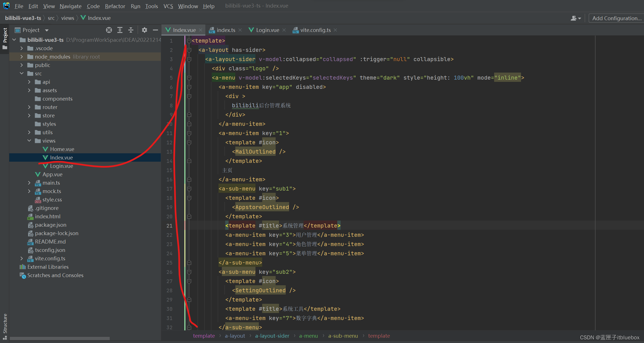Close the vite.config.ts editor tab

(x=335, y=30)
